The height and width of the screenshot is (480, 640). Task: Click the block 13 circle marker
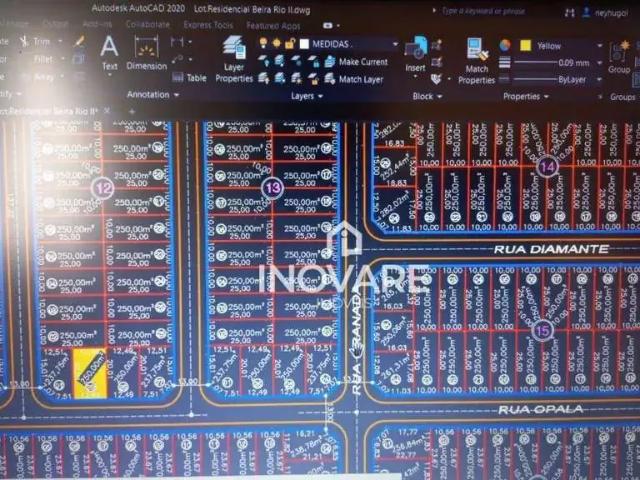[x=272, y=188]
